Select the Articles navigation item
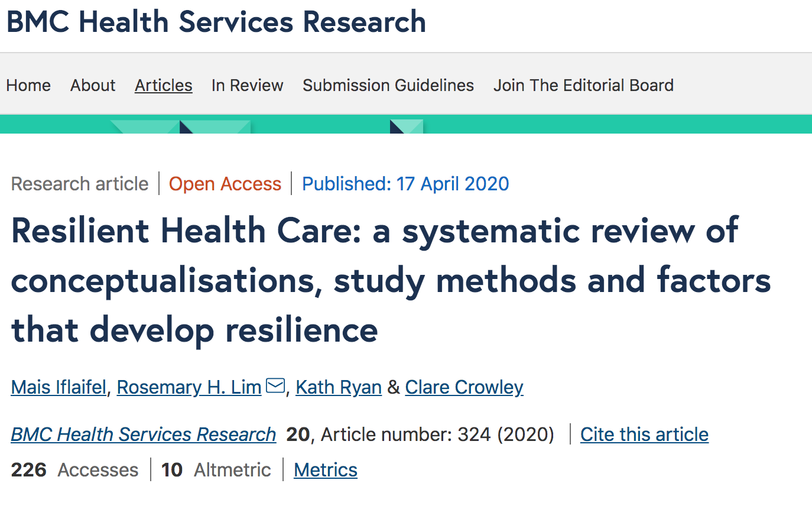Image resolution: width=812 pixels, height=506 pixels. click(x=163, y=85)
